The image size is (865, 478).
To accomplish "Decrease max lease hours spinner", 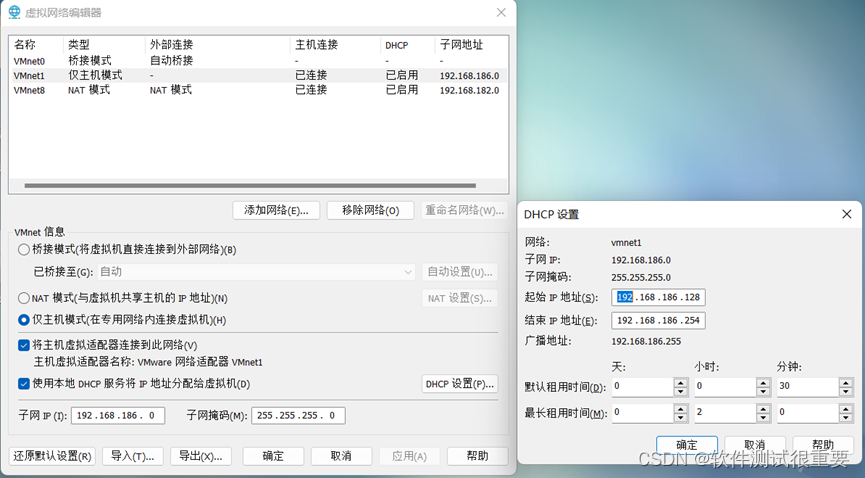I will coord(763,417).
